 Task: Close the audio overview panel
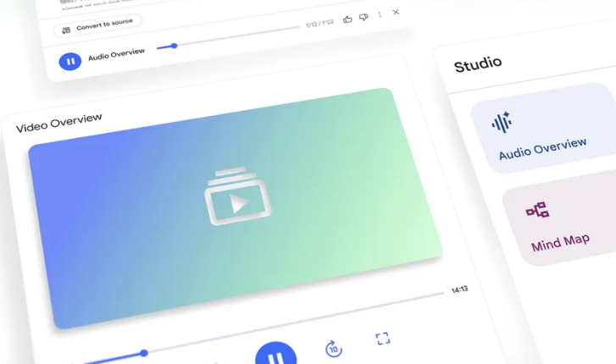tap(396, 13)
